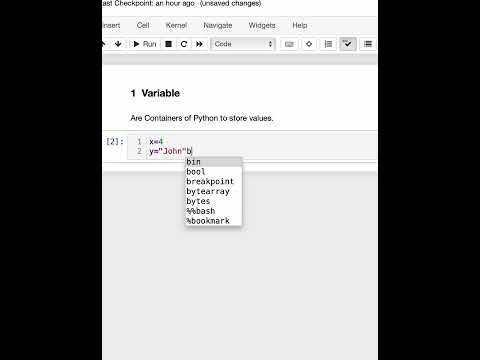Toggle the highlighted checkmark toolbar button
The width and height of the screenshot is (480, 360).
click(x=348, y=44)
